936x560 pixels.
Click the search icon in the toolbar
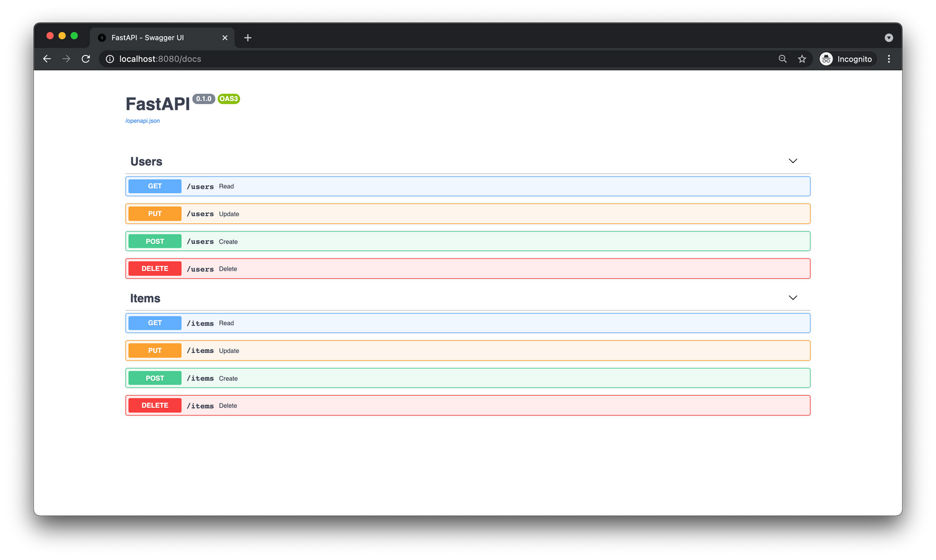point(782,58)
